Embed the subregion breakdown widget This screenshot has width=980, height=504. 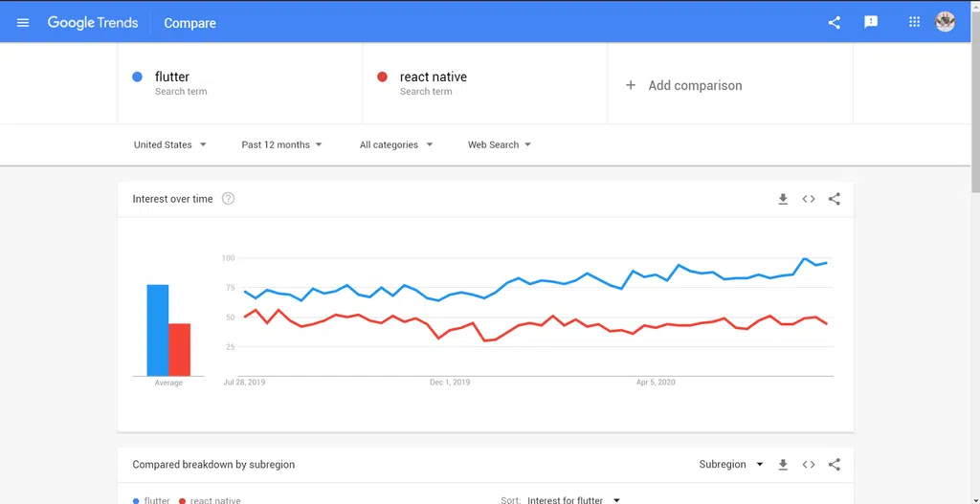pos(809,465)
